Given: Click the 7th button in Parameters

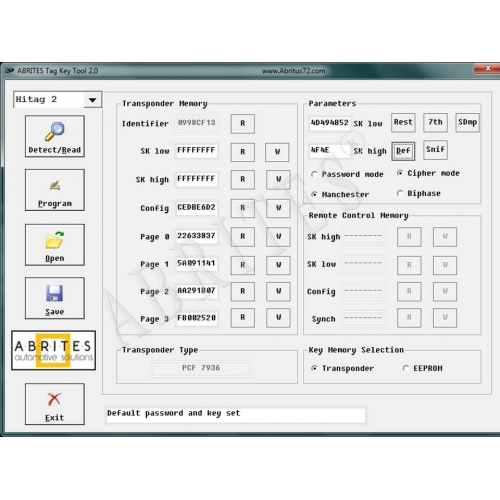Looking at the screenshot, I should pos(435,123).
